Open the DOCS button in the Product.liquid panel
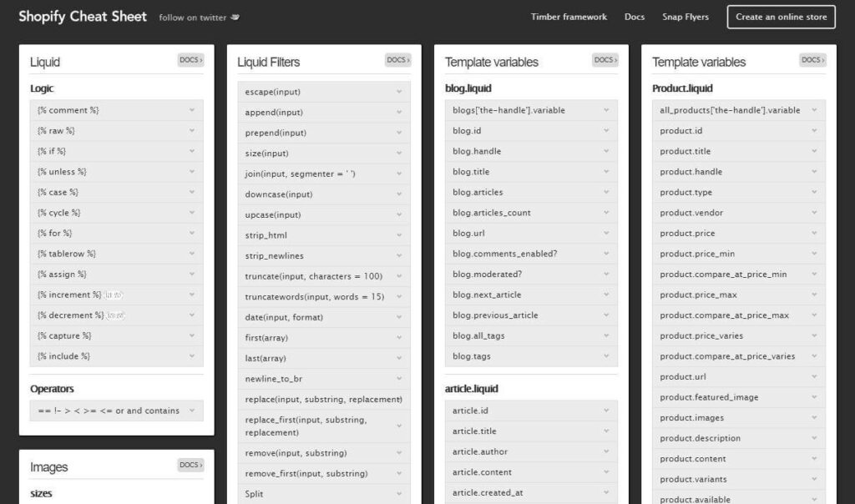 (813, 60)
